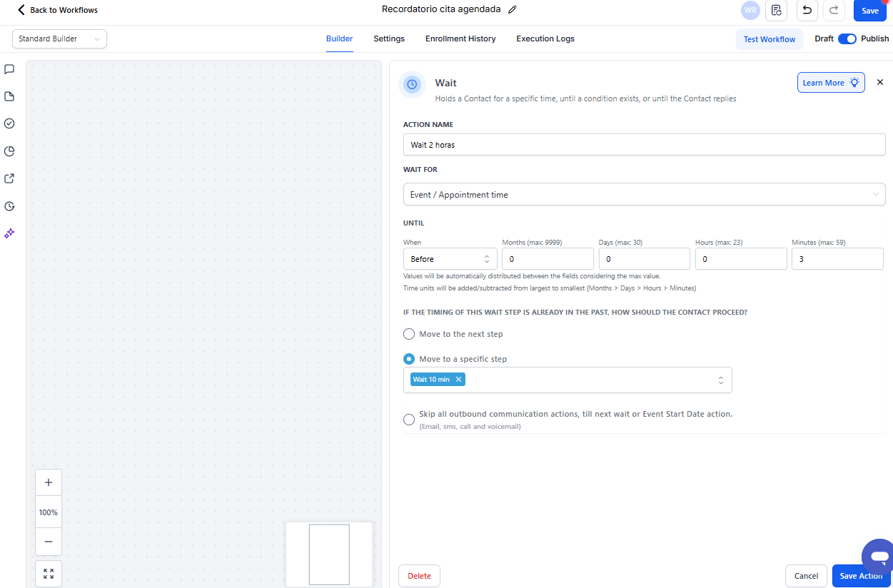
Task: Click the Minutes input field
Action: coord(837,259)
